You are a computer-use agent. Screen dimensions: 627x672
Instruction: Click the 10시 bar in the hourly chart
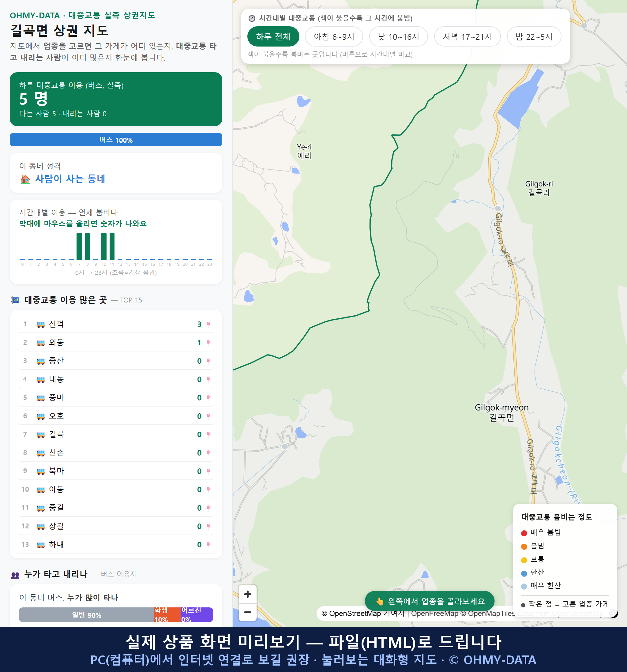pyautogui.click(x=104, y=246)
